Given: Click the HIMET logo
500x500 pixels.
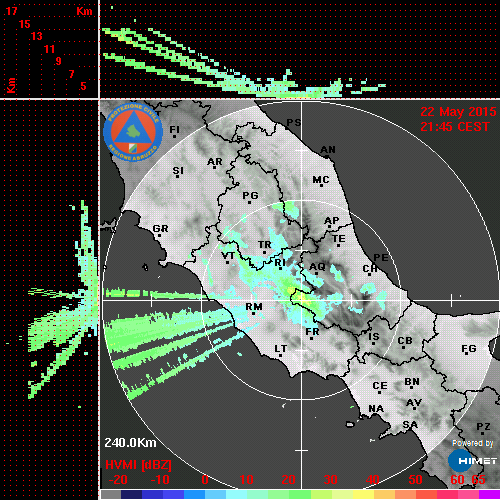Looking at the screenshot, I should pyautogui.click(x=473, y=461).
